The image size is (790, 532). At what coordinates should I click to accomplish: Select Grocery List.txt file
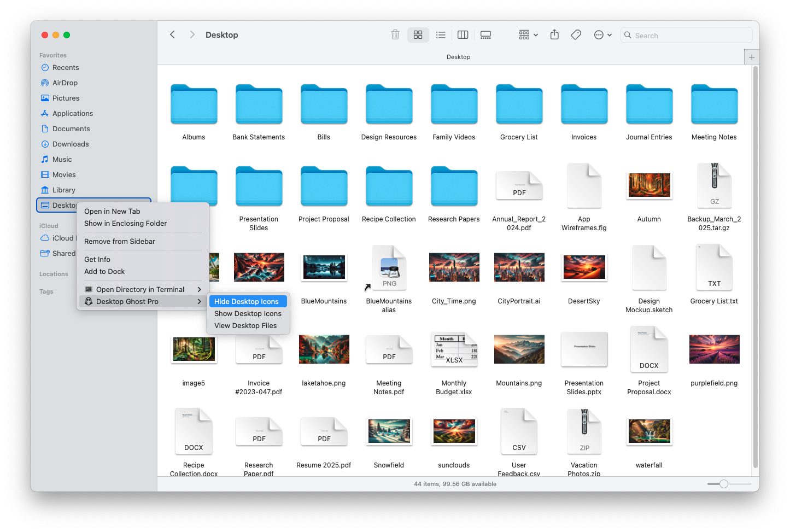pos(714,275)
